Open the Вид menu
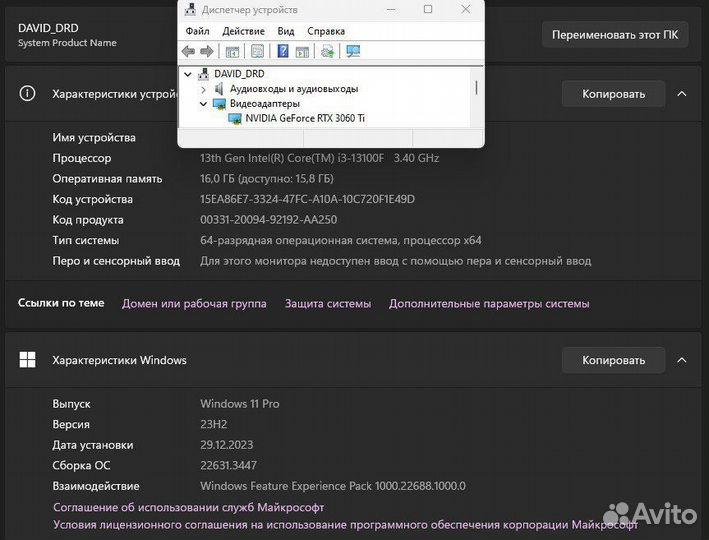The image size is (709, 540). point(286,31)
